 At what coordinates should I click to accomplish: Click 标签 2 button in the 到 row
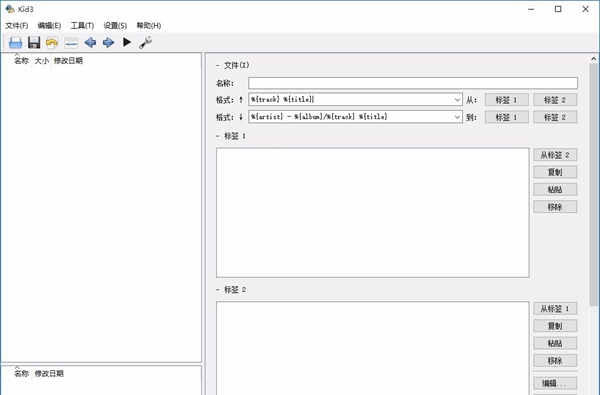[x=555, y=117]
